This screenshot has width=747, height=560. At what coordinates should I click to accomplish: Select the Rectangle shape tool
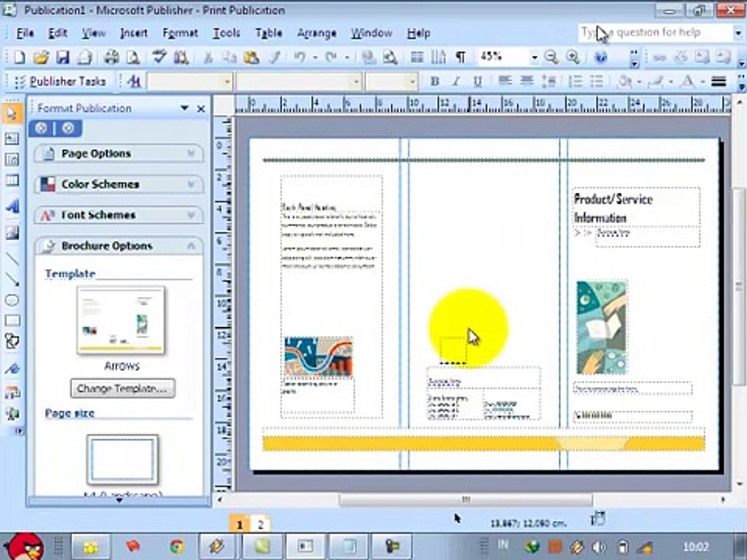click(11, 320)
